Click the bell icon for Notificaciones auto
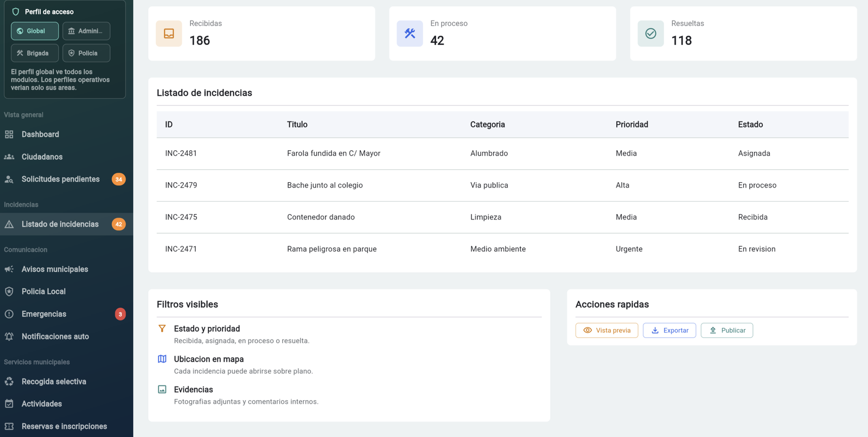Screen dimensions: 868x437 point(9,336)
